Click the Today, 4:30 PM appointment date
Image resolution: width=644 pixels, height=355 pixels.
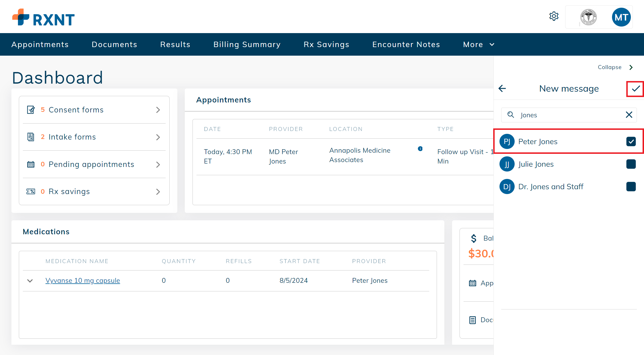(x=228, y=156)
